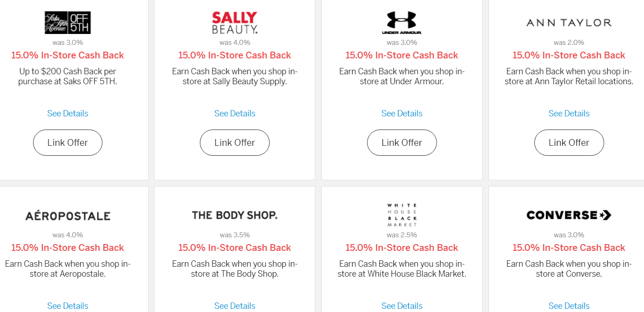The width and height of the screenshot is (644, 312).
Task: Open See Details for Ann Taylor
Action: click(x=569, y=114)
